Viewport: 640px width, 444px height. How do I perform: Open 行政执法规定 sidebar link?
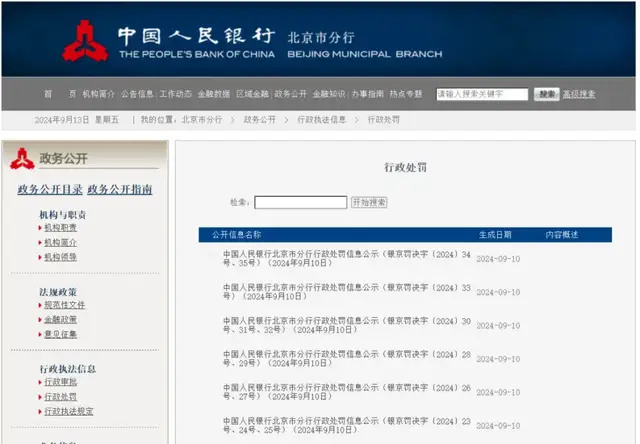pyautogui.click(x=69, y=411)
